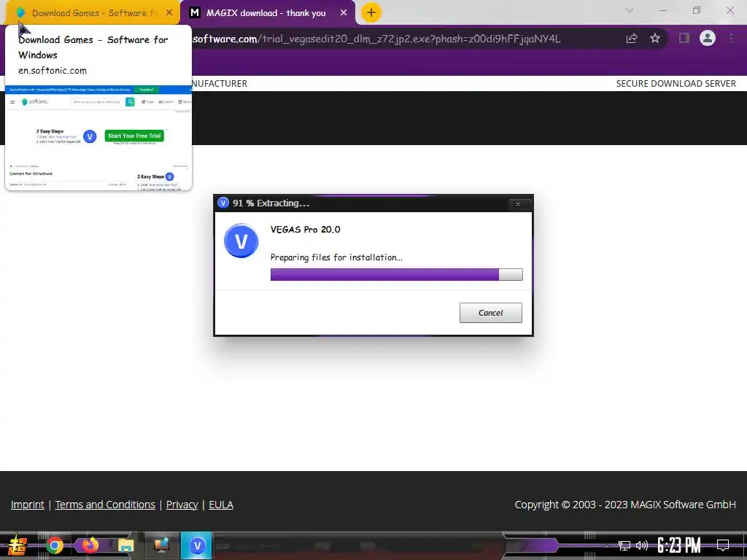Switch to Download Games Softonic tab
The height and width of the screenshot is (560, 747).
pyautogui.click(x=93, y=13)
